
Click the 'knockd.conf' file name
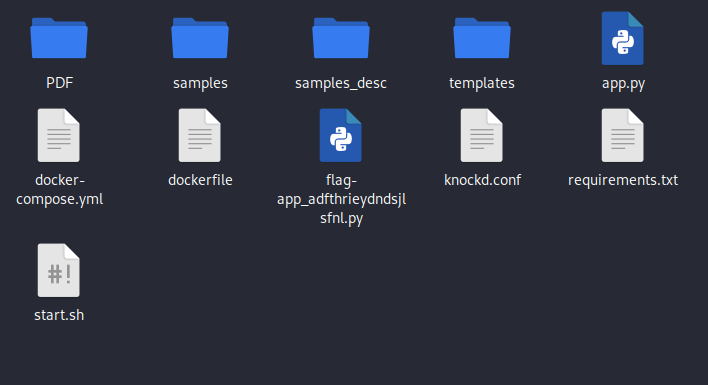[482, 180]
